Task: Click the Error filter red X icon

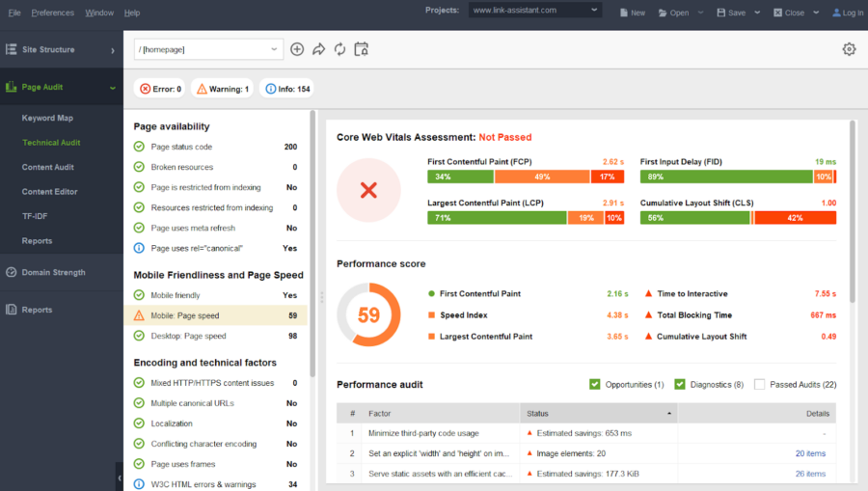Action: pyautogui.click(x=145, y=89)
